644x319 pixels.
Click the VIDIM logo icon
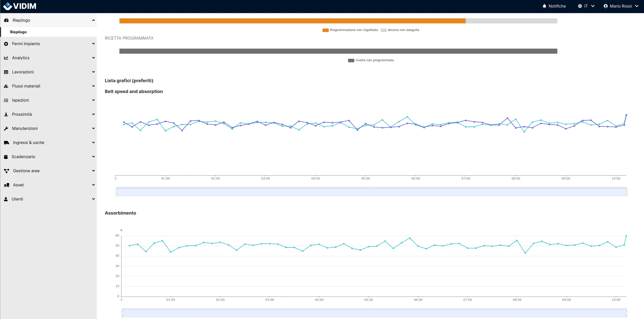tap(8, 6)
